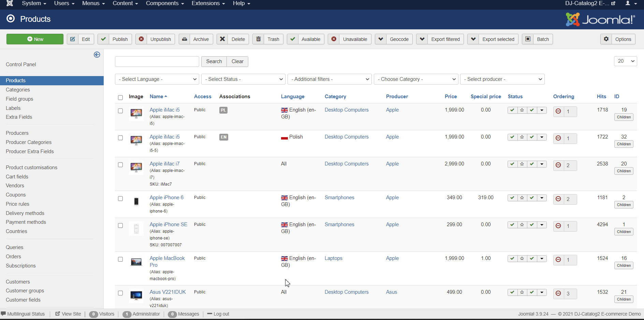Image resolution: width=644 pixels, height=320 pixels.
Task: Expand status actions dropdown for Apple iPhone 6
Action: (542, 198)
